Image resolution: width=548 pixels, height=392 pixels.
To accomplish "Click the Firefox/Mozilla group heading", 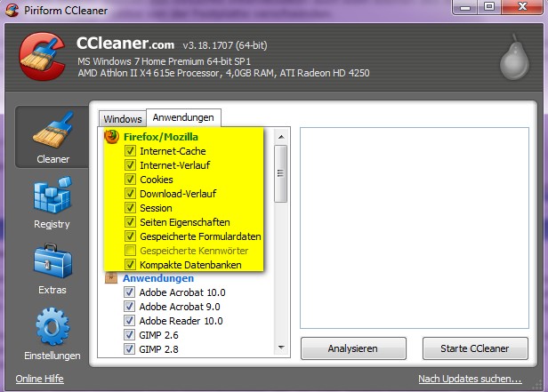I will click(x=161, y=137).
